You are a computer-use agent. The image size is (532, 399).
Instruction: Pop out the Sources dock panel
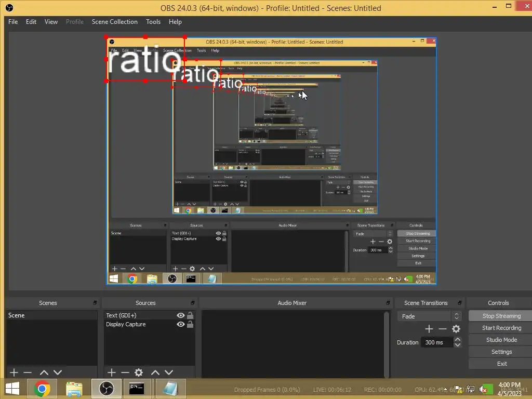192,303
